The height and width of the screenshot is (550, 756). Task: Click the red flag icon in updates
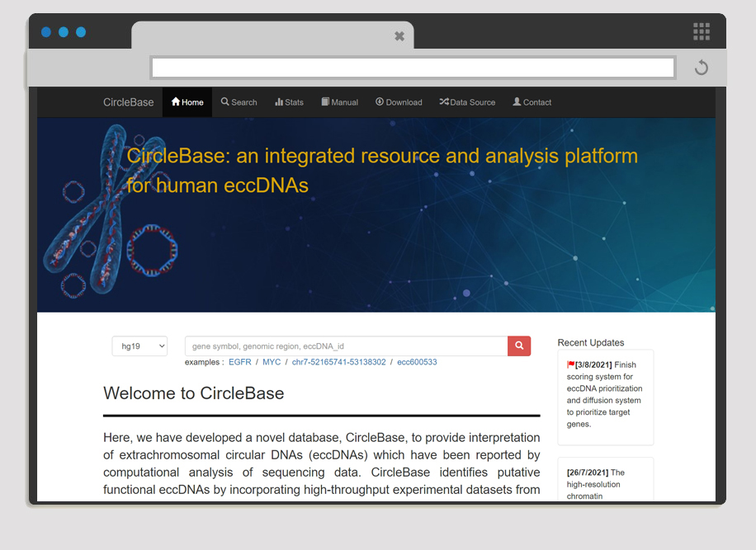pos(570,364)
